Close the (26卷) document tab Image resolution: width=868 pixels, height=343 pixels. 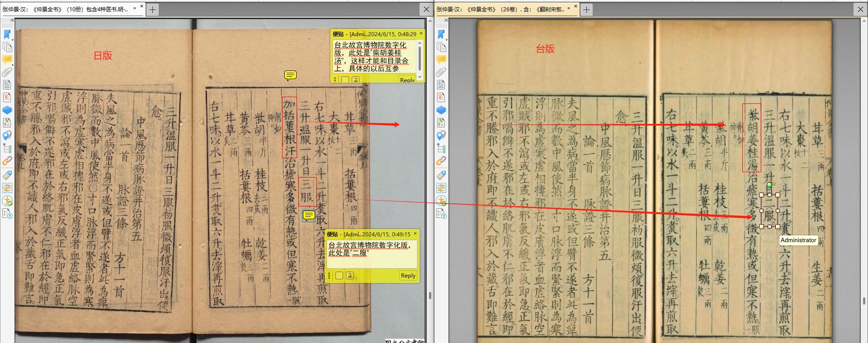point(576,6)
